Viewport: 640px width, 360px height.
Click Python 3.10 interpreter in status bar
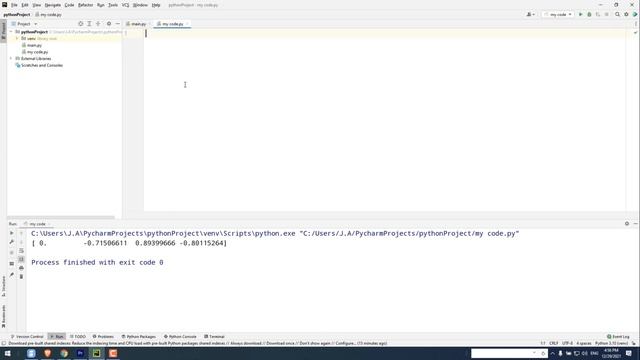tap(611, 343)
